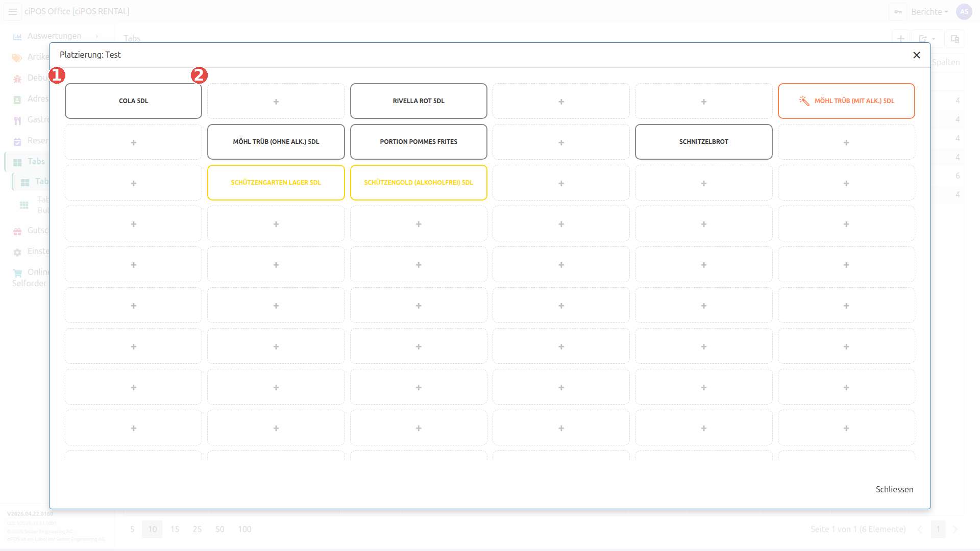Click the Gutscheine gift icon in sidebar
Screen dimensions: 980x551
coord(17,231)
